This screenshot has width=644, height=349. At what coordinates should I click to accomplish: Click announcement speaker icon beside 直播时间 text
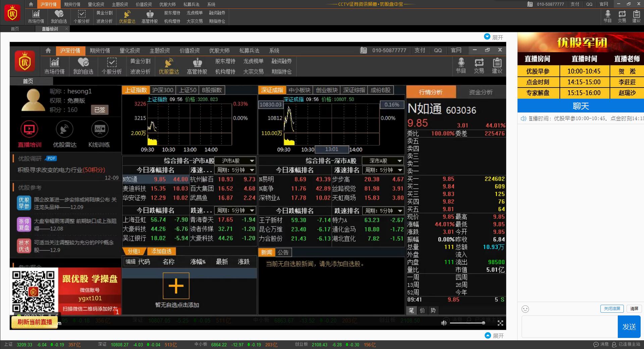(x=523, y=118)
